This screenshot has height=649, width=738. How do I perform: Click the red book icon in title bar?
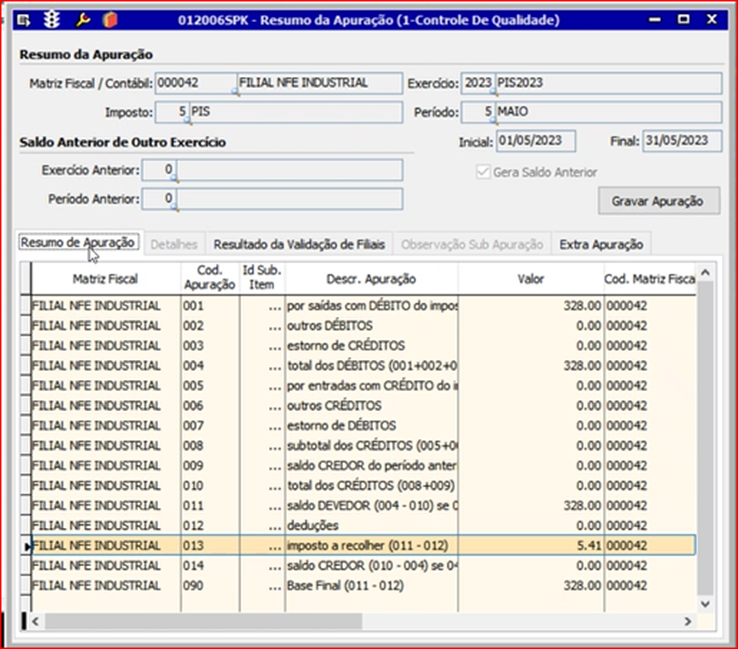click(x=109, y=20)
